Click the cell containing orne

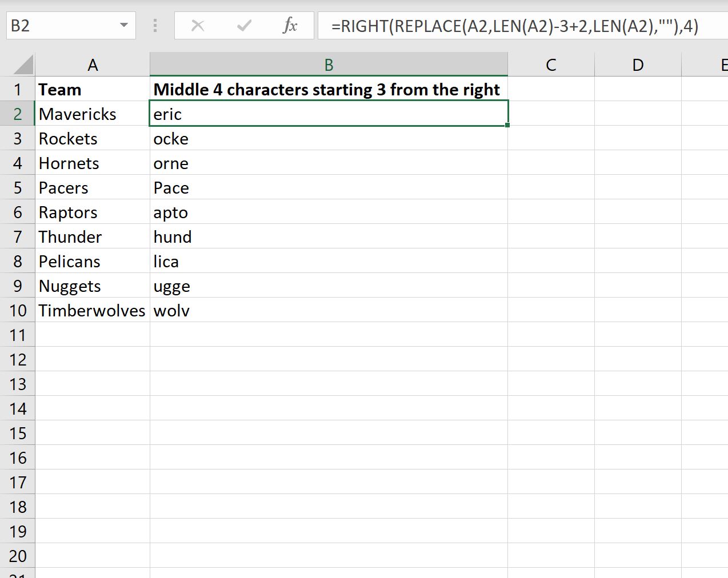pyautogui.click(x=329, y=163)
